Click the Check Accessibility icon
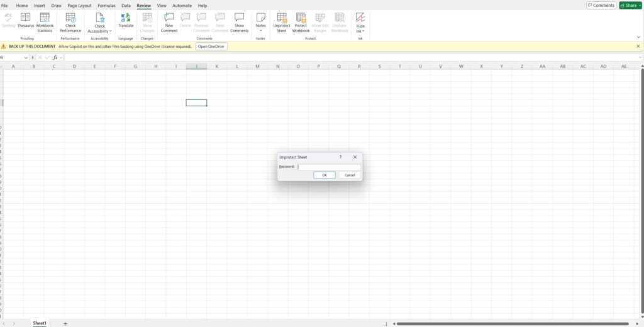644x327 pixels. (100, 18)
